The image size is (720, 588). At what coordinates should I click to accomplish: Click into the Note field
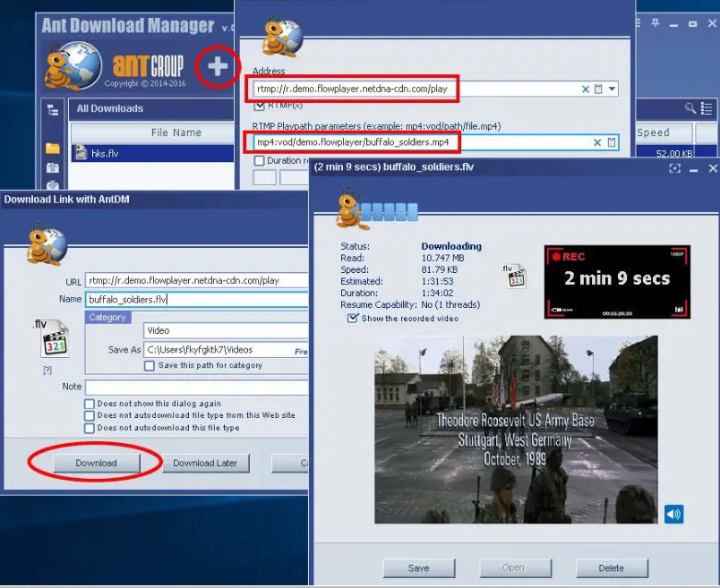pyautogui.click(x=196, y=387)
